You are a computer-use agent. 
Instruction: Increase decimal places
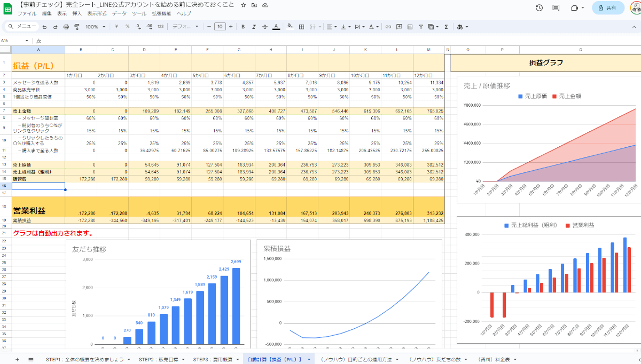(149, 27)
